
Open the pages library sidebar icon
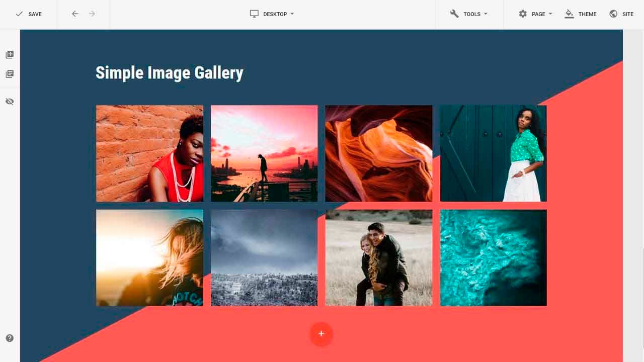[x=10, y=74]
